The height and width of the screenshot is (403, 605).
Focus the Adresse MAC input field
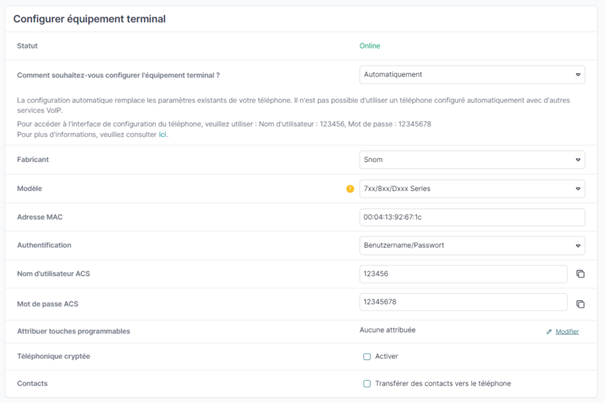pyautogui.click(x=472, y=217)
